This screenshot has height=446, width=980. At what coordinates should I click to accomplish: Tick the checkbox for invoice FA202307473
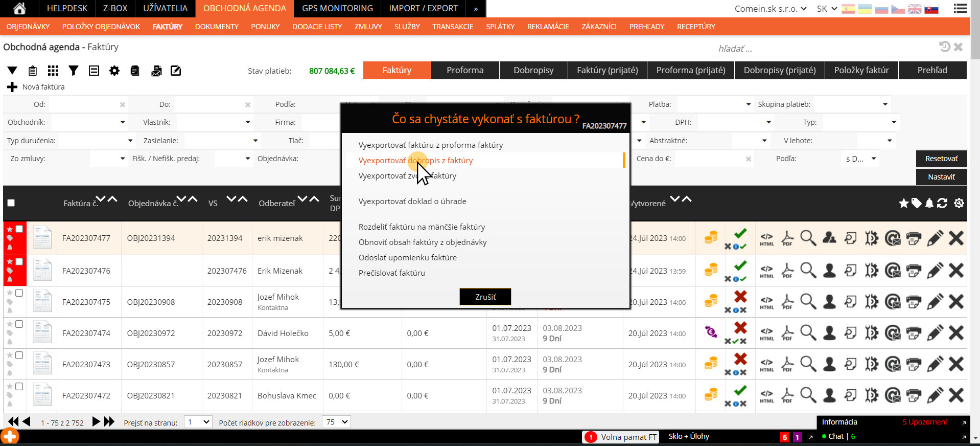19,355
